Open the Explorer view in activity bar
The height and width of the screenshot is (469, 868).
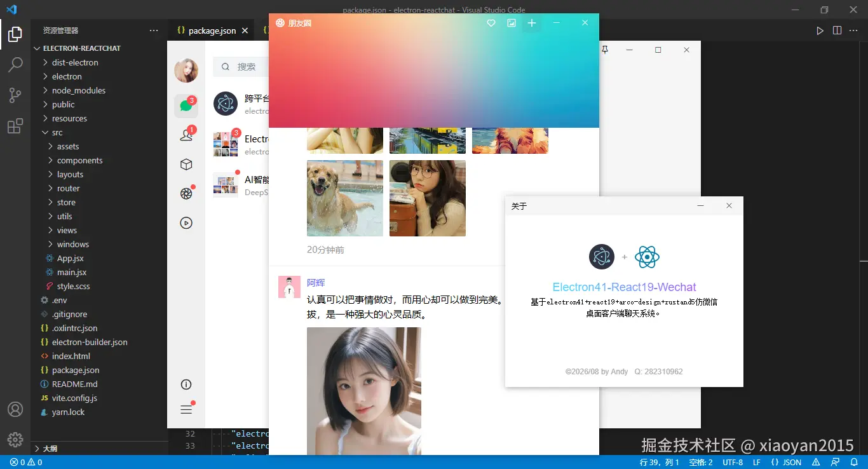tap(15, 34)
